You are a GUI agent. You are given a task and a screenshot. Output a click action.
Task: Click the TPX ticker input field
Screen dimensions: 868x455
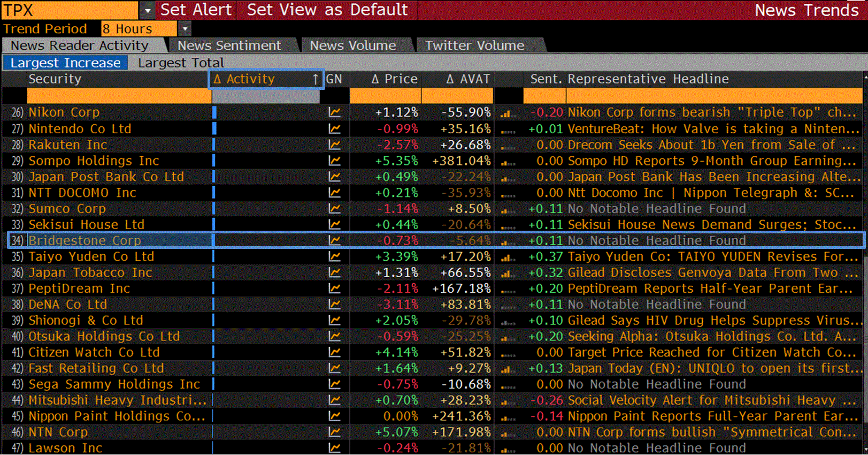point(70,10)
